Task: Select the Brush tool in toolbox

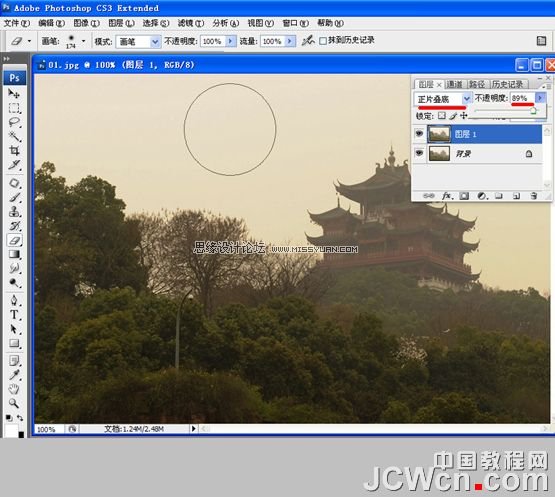Action: pos(14,198)
